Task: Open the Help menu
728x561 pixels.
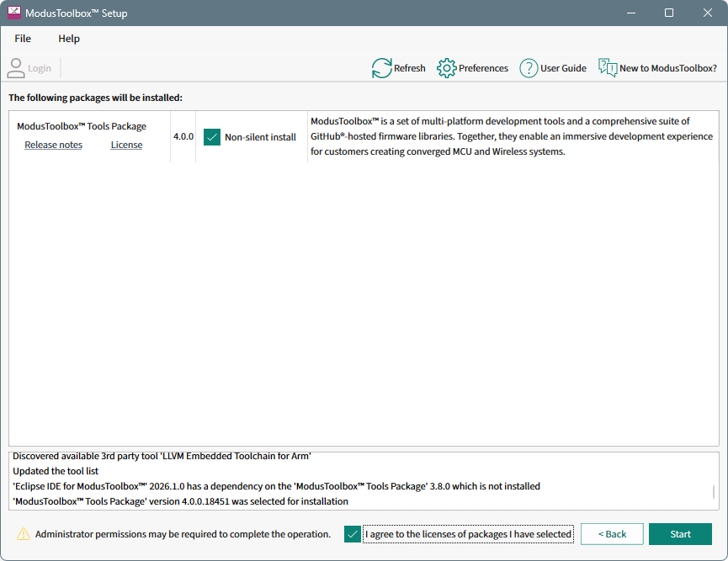Action: (69, 39)
